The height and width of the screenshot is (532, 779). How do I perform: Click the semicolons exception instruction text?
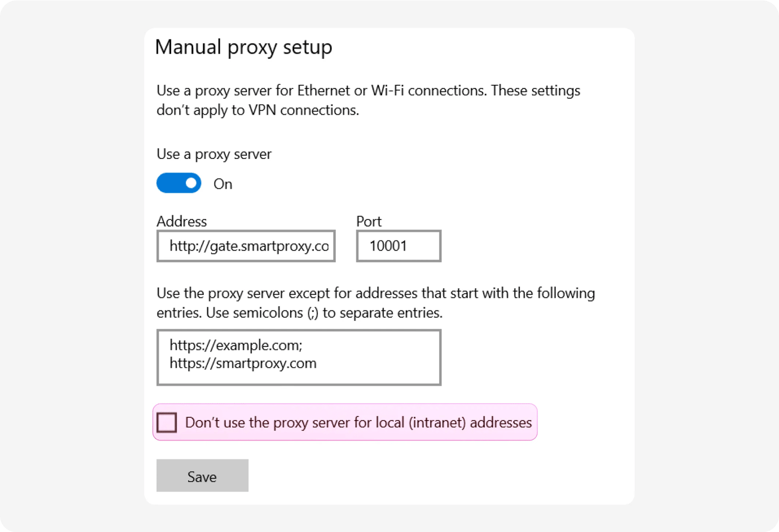point(375,303)
